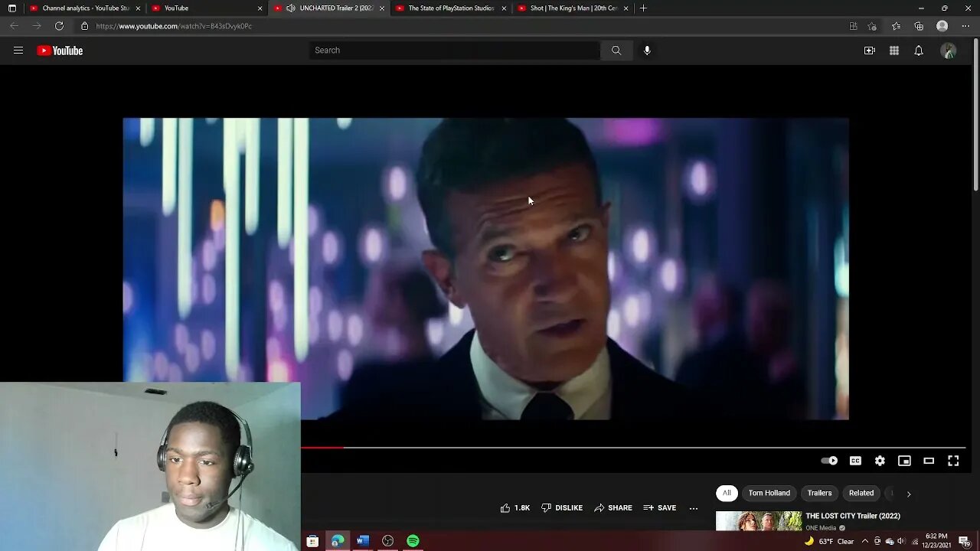The image size is (980, 551).
Task: Open Windows notification center
Action: 964,541
